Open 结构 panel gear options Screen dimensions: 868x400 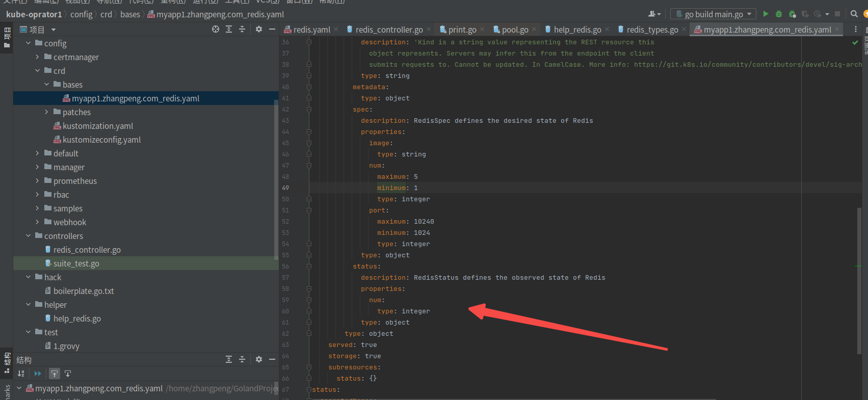259,360
